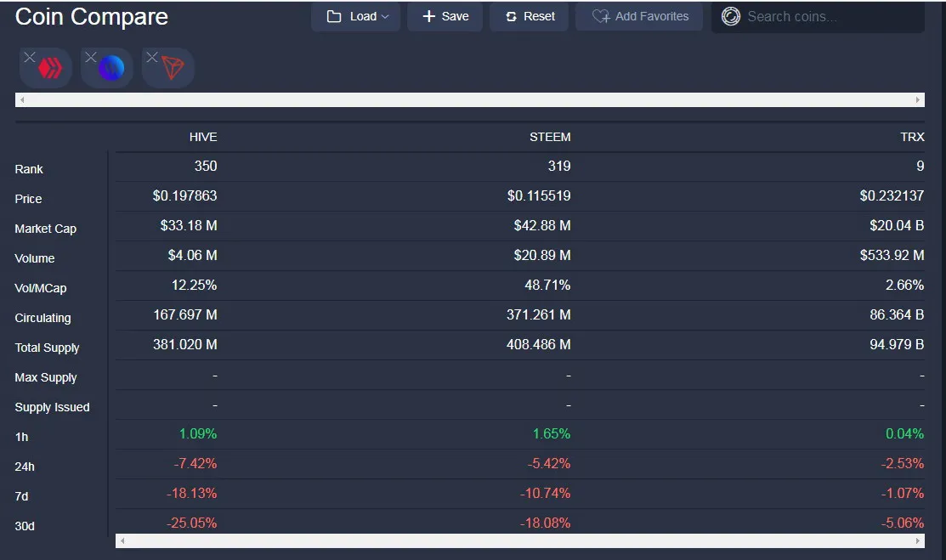Screen dimensions: 946x560
Task: Click STEEM market cap $42.88 M
Action: pos(541,225)
